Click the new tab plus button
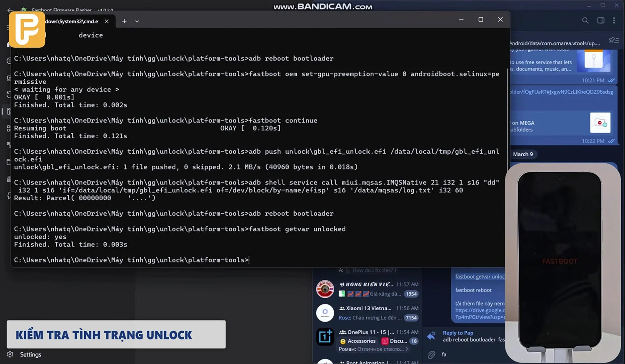This screenshot has height=364, width=625. (x=124, y=21)
